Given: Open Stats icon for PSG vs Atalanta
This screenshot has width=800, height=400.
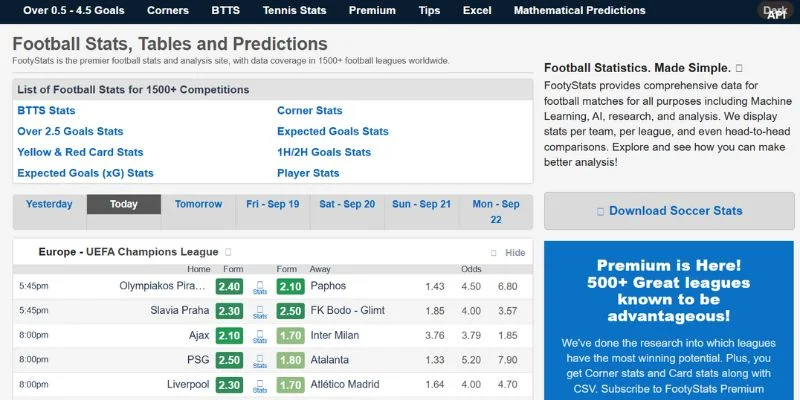Looking at the screenshot, I should tap(260, 359).
